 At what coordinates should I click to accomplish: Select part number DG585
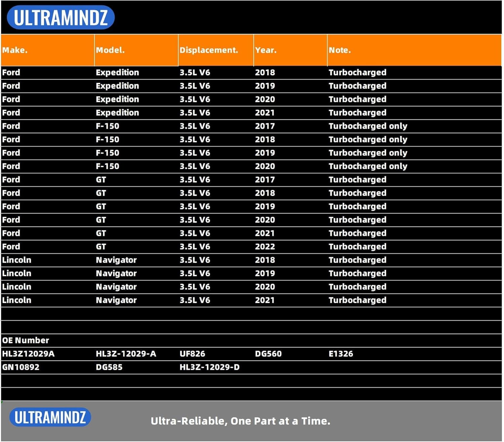109,367
